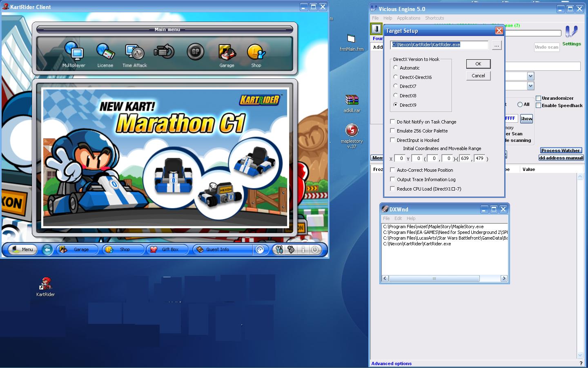Screen dimensions: 588x368
Task: Click the Show button in Vicious Engine
Action: 526,119
